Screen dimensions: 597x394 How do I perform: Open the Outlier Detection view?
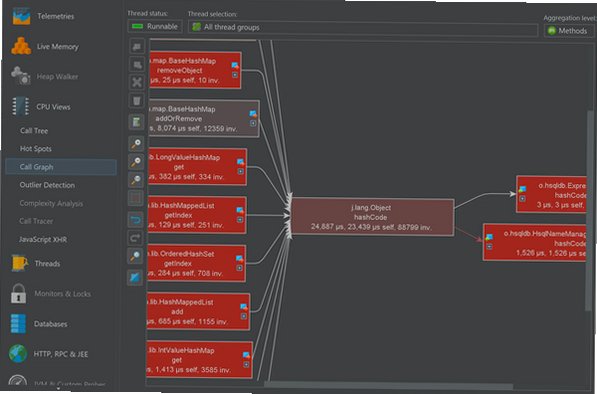point(47,185)
